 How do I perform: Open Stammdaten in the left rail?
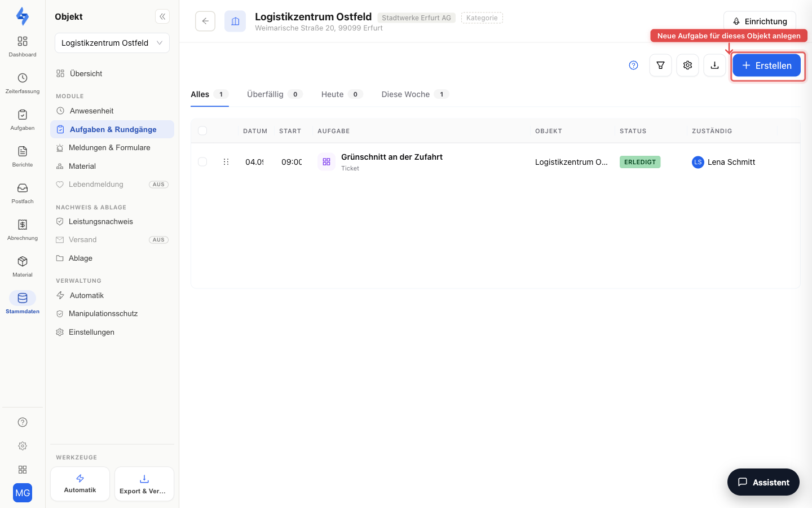(x=23, y=303)
